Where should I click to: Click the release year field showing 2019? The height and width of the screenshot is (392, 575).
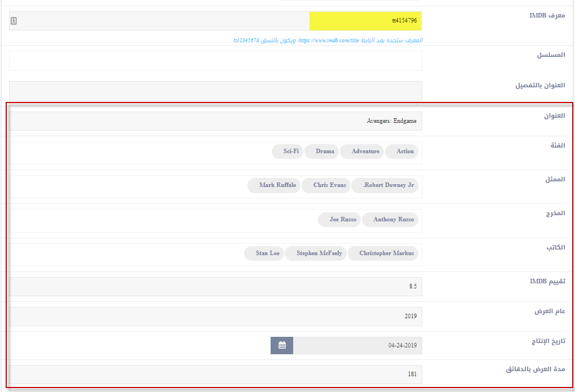(215, 317)
